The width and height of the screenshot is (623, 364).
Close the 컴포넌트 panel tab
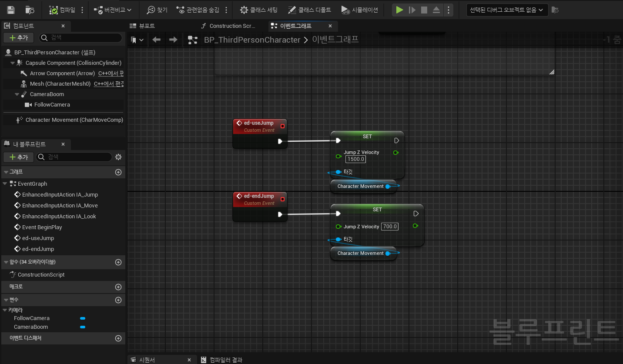[63, 26]
